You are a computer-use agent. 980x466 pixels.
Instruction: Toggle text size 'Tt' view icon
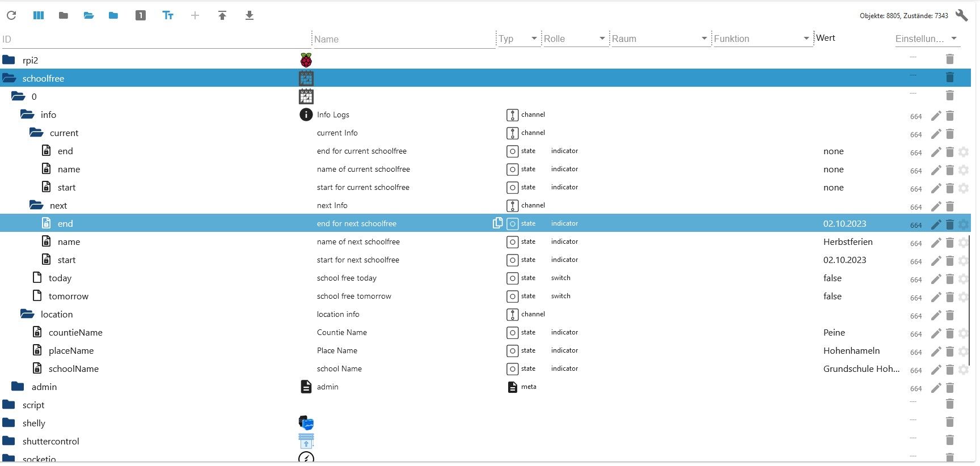coord(168,15)
